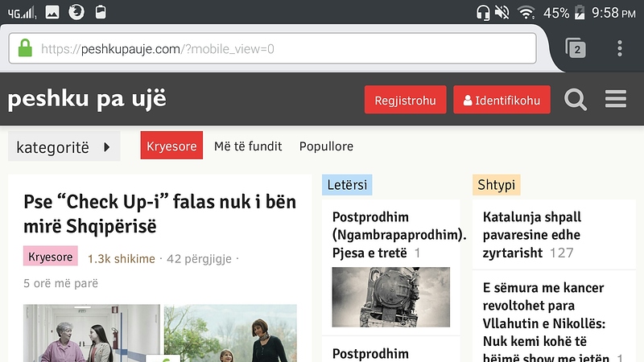Click the Regjistrohu button
The width and height of the screenshot is (644, 362).
tap(405, 101)
